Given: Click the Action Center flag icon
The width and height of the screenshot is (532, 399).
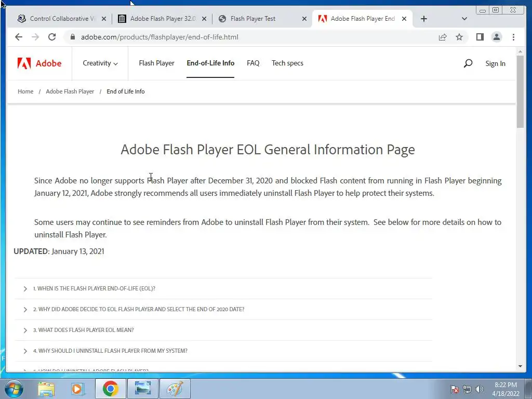Looking at the screenshot, I should pos(454,389).
